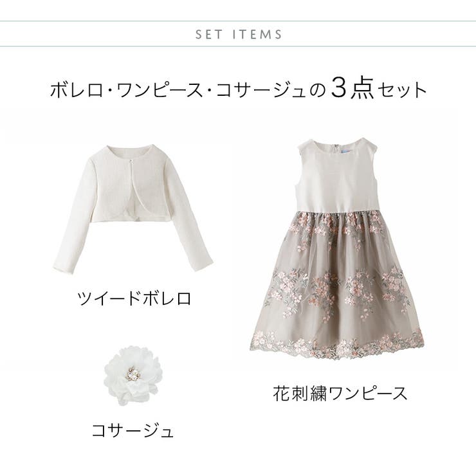Click the 3点セット headline text
Viewport: 476px width, 476px height.
coord(379,89)
